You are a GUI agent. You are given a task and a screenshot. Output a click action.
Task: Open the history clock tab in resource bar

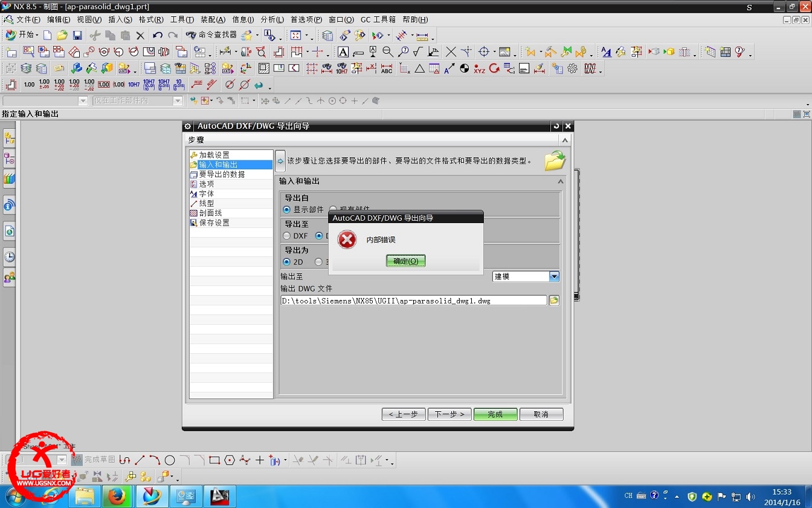(9, 256)
